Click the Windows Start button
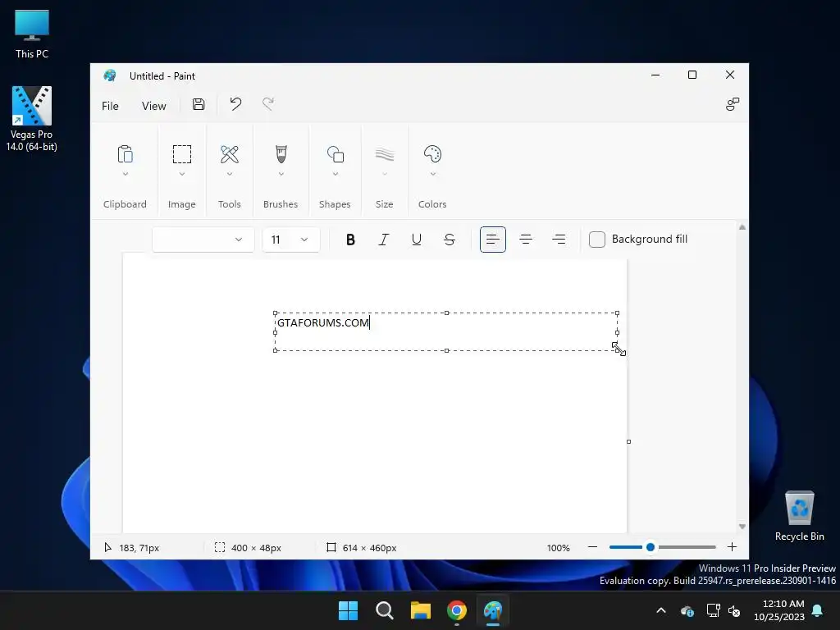Screen dimensions: 840x630 tap(348, 610)
